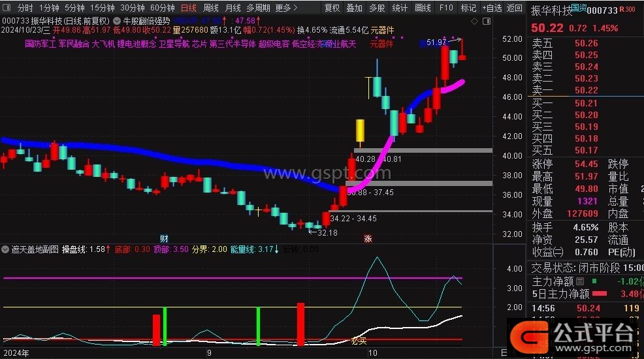Activate the 画线 drawing tools
Screen dimensions: 644x359
coord(423,8)
